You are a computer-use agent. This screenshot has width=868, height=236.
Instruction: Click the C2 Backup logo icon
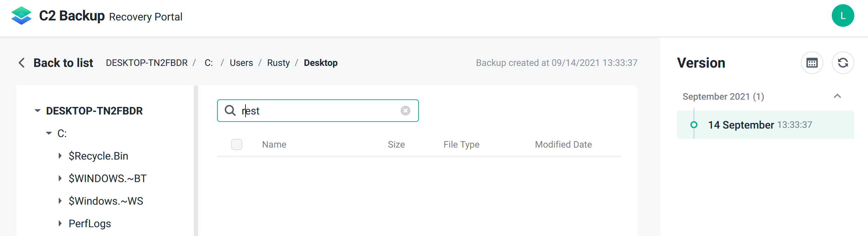(x=21, y=16)
